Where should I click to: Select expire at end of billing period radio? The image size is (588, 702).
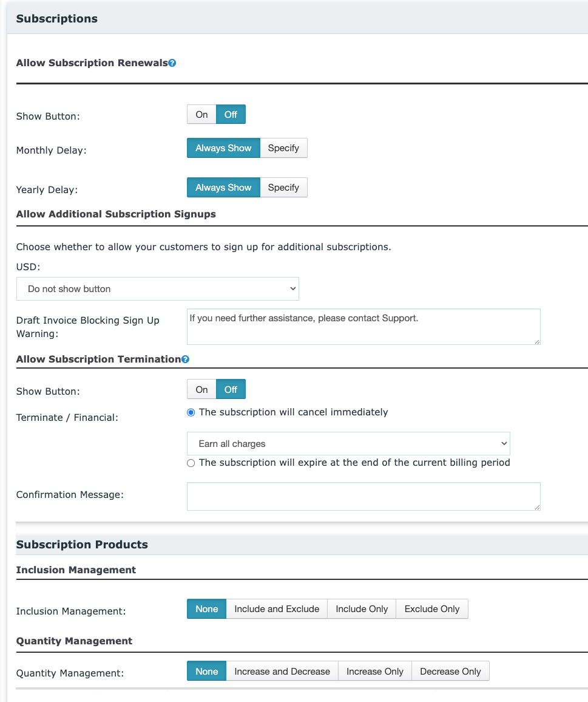(191, 463)
